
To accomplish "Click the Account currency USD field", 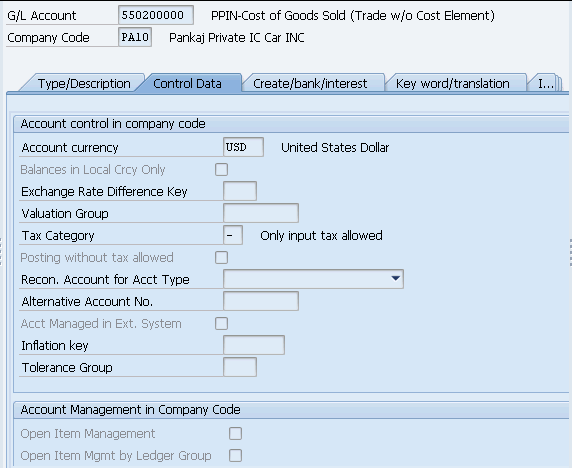I will (243, 147).
